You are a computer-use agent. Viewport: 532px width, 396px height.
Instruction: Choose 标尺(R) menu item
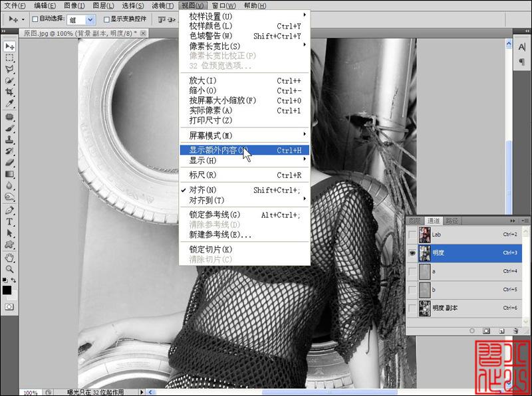244,175
